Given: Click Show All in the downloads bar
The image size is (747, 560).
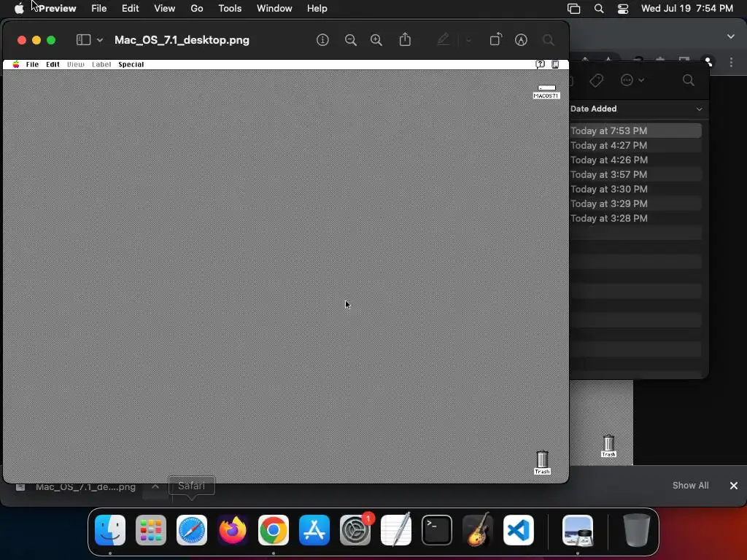Looking at the screenshot, I should (690, 485).
